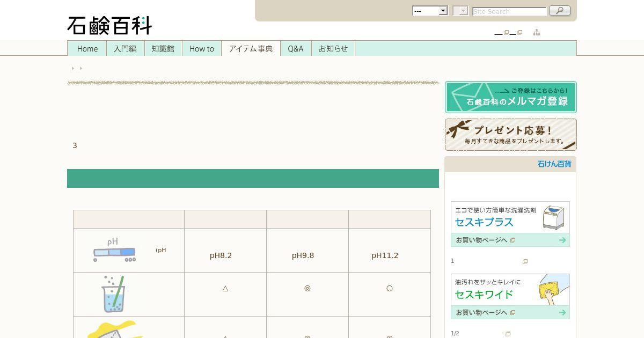The image size is (644, 338).
Task: Click the magnifier search button
Action: (560, 11)
